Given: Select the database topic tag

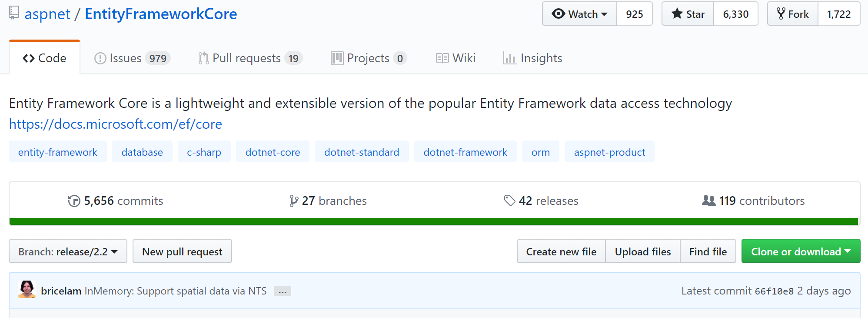Looking at the screenshot, I should [142, 152].
